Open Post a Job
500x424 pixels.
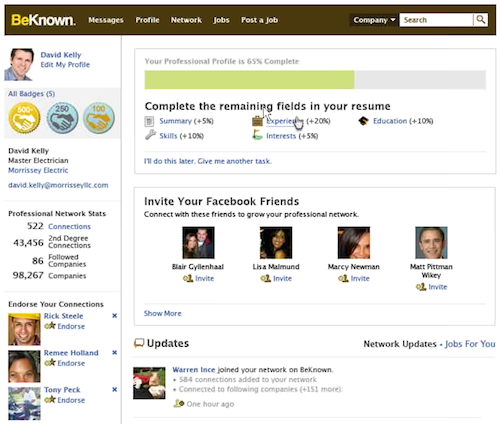tap(259, 20)
